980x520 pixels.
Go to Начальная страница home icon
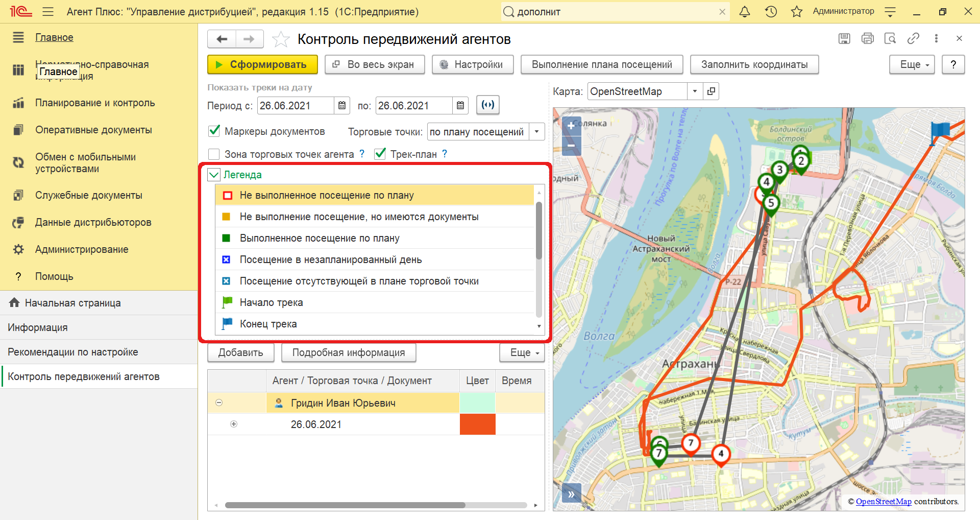(x=14, y=302)
